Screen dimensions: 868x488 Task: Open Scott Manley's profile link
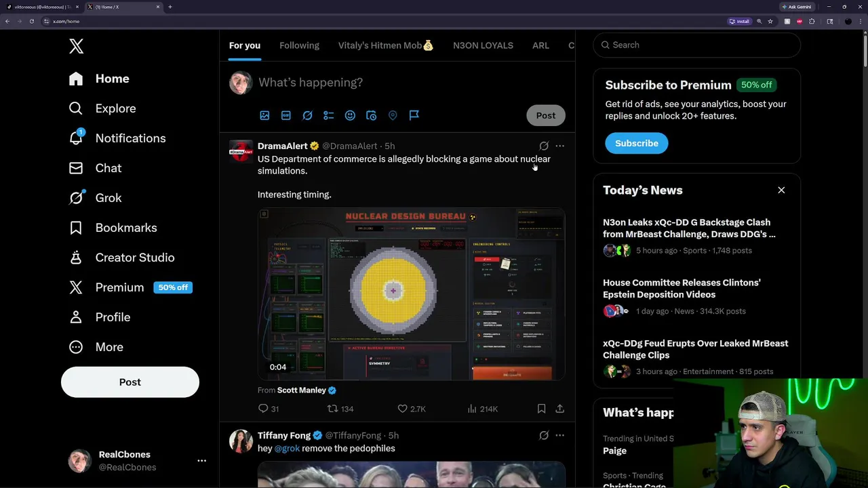302,390
